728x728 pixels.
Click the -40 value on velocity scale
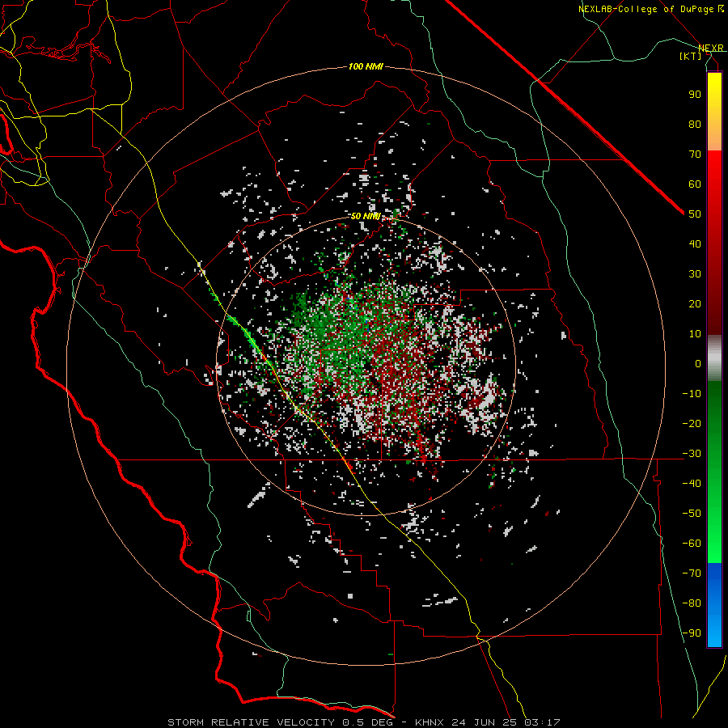click(692, 484)
